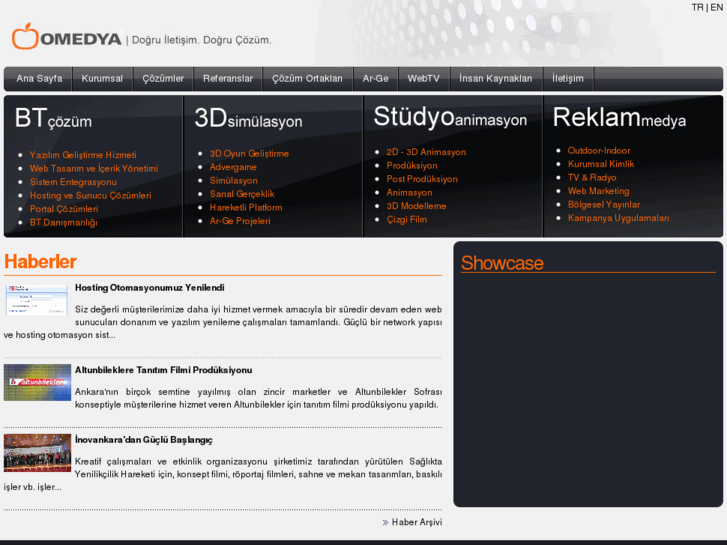The height and width of the screenshot is (545, 727).
Task: Open Web Tasarım ve İçerik Yönetimi link
Action: pyautogui.click(x=94, y=168)
